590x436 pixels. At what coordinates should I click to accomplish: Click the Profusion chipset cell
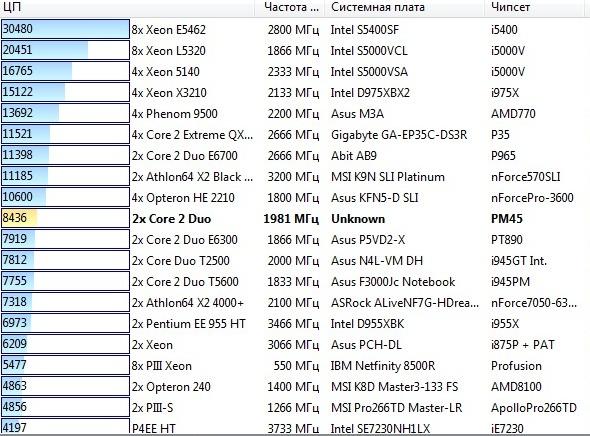click(x=516, y=366)
